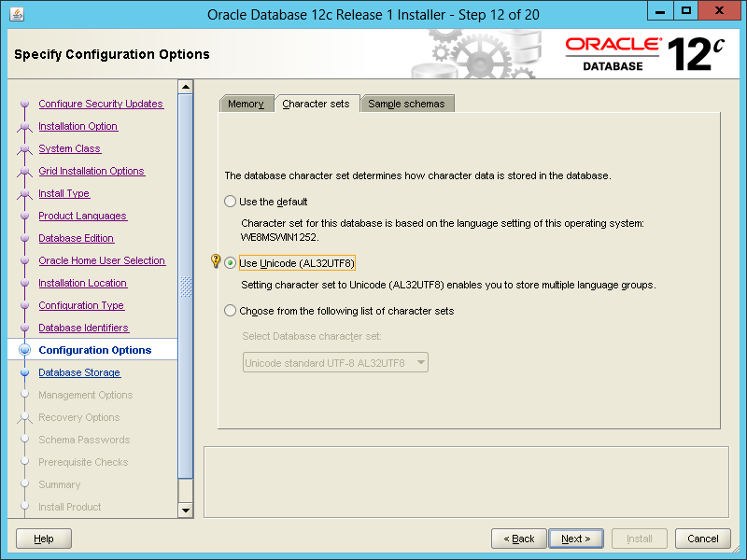Go to Database Identifiers step
Image resolution: width=747 pixels, height=560 pixels.
click(x=84, y=328)
